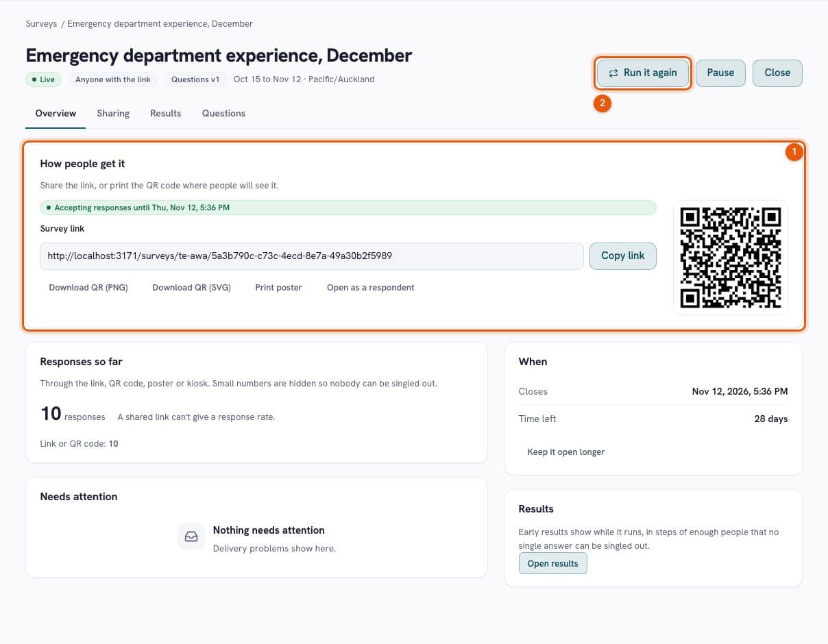Click the 10 responses count
828x644 pixels.
tap(73, 414)
